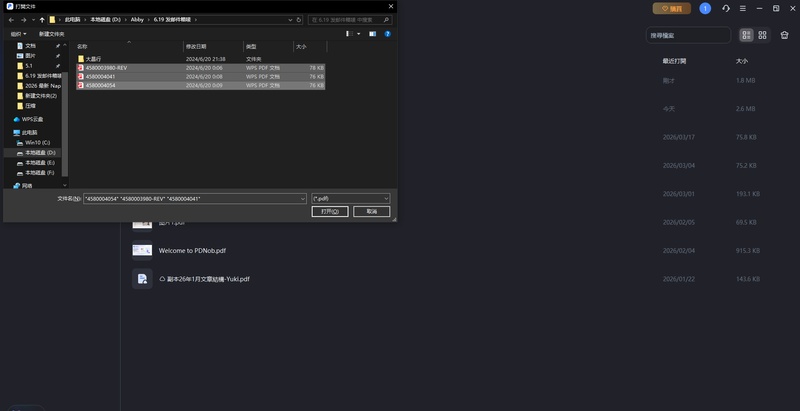Open the headset support icon
The width and height of the screenshot is (800, 411).
[725, 8]
